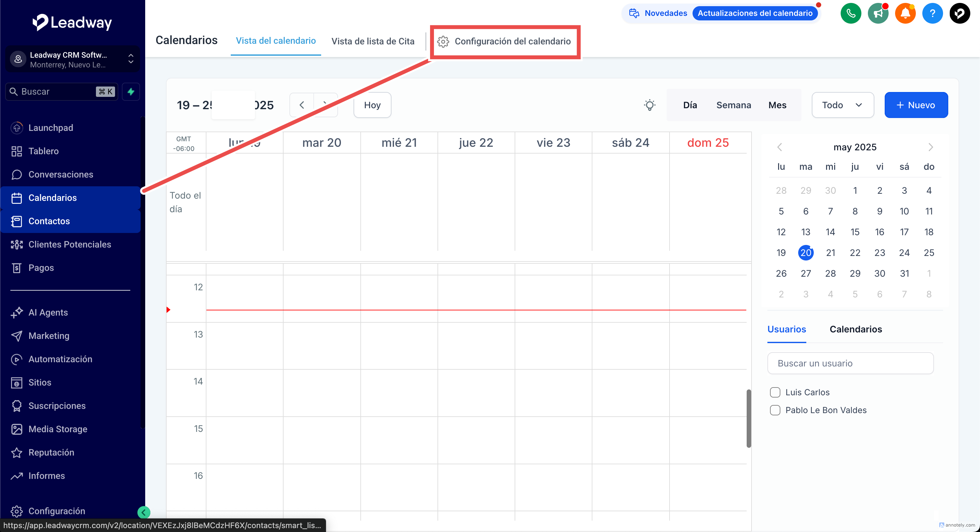The image size is (980, 532).
Task: Check the Luis Carlos user checkbox
Action: [x=775, y=392]
